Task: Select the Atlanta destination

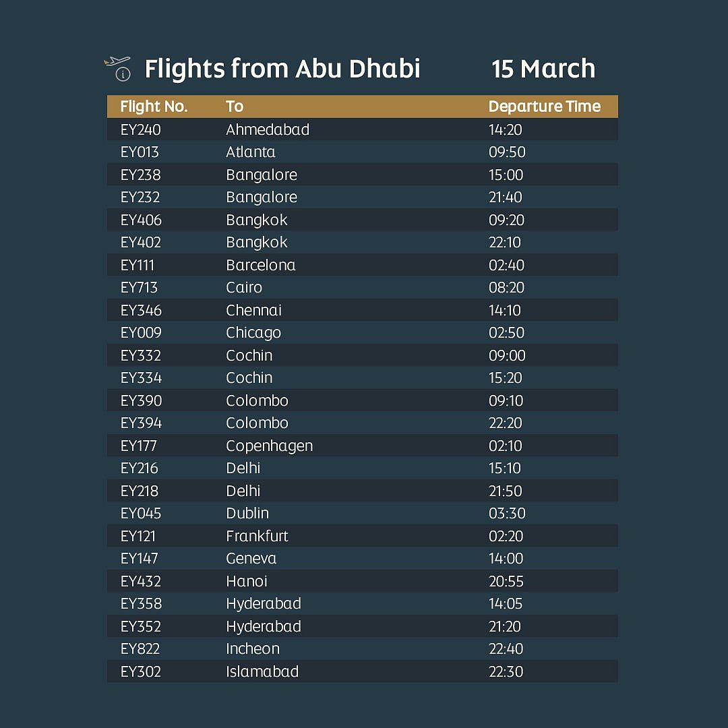Action: click(251, 152)
